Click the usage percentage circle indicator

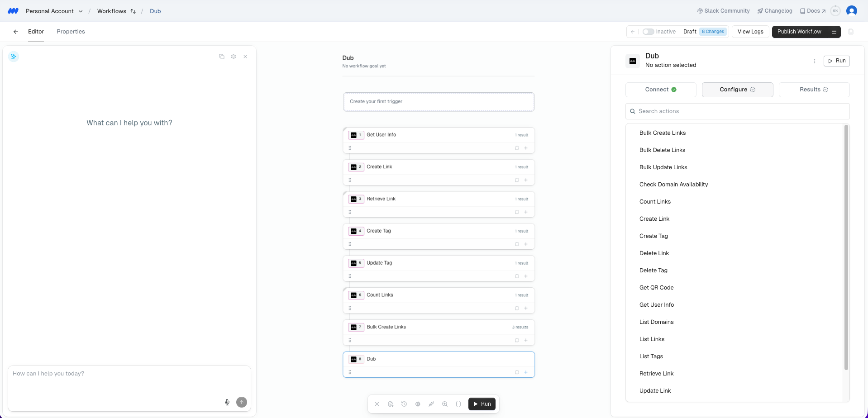point(835,11)
